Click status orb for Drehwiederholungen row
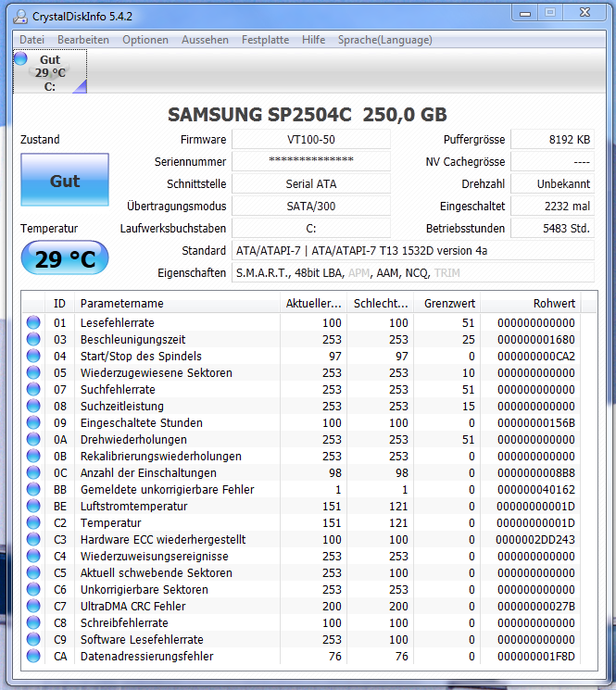 pos(33,439)
